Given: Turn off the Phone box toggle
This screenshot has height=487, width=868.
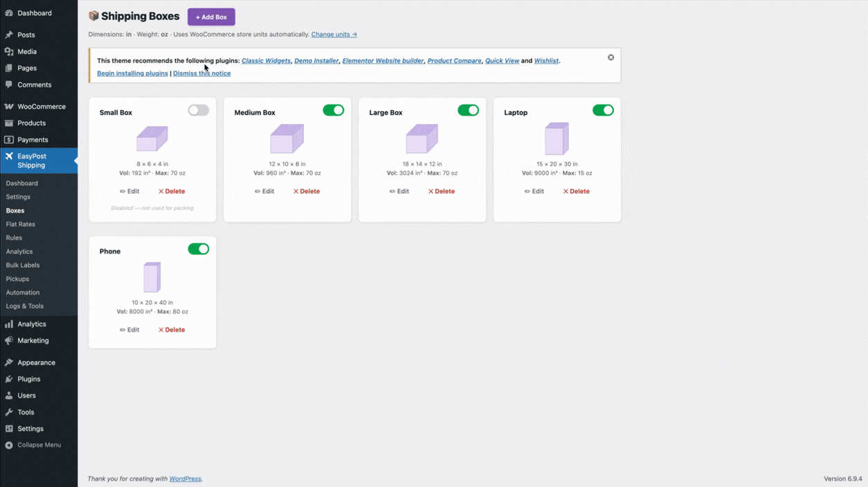Looking at the screenshot, I should [x=199, y=249].
